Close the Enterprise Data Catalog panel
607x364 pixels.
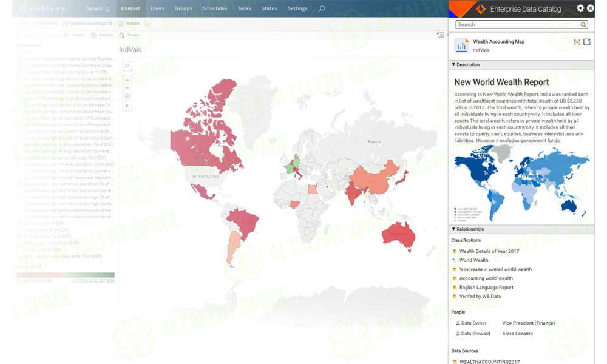coord(591,8)
